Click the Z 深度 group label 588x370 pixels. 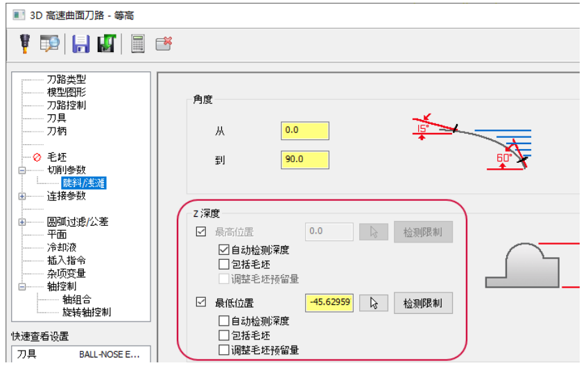point(206,213)
